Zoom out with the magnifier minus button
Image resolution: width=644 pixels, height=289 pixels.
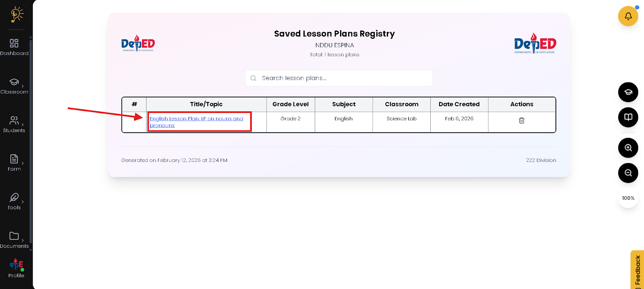click(628, 173)
